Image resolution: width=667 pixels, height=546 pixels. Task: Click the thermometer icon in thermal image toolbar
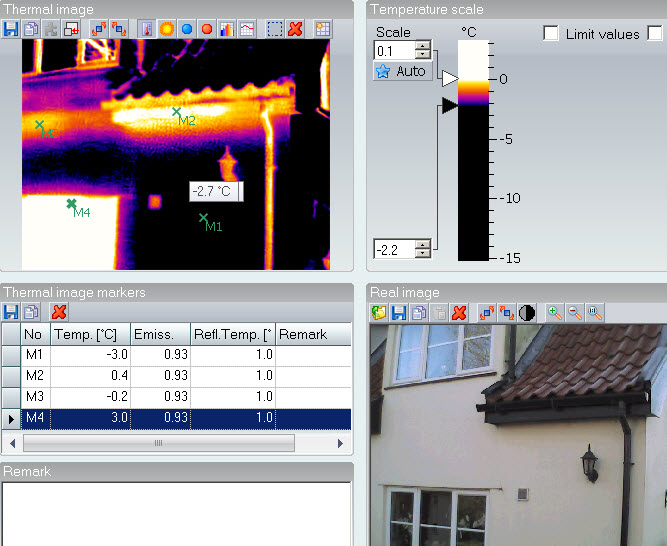coord(146,29)
